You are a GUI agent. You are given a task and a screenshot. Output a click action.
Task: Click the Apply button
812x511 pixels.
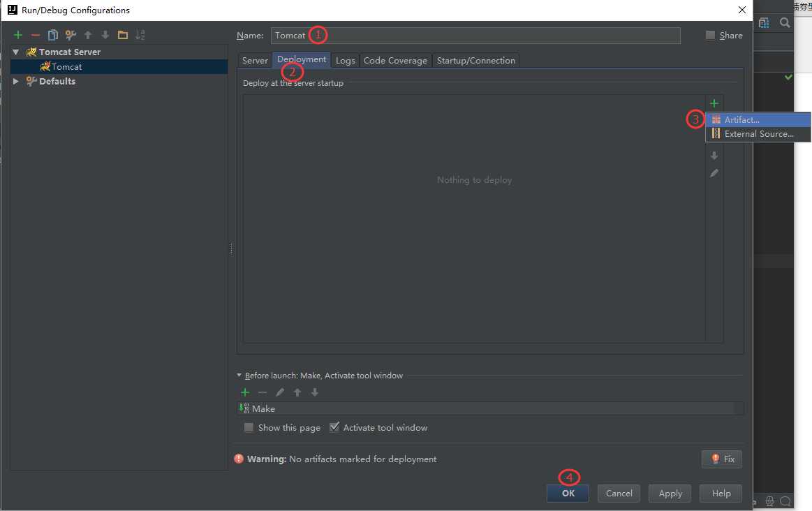pos(670,494)
